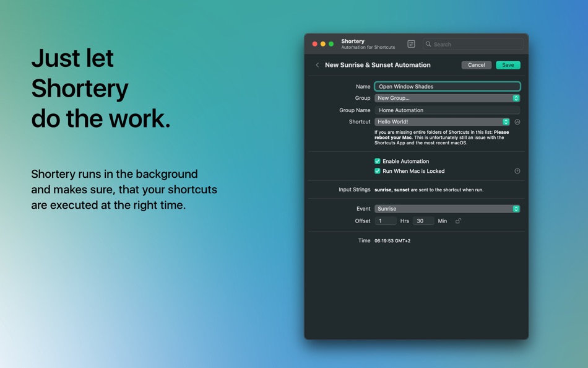This screenshot has height=368, width=588.
Task: Uncheck Enable Automation
Action: (378, 161)
